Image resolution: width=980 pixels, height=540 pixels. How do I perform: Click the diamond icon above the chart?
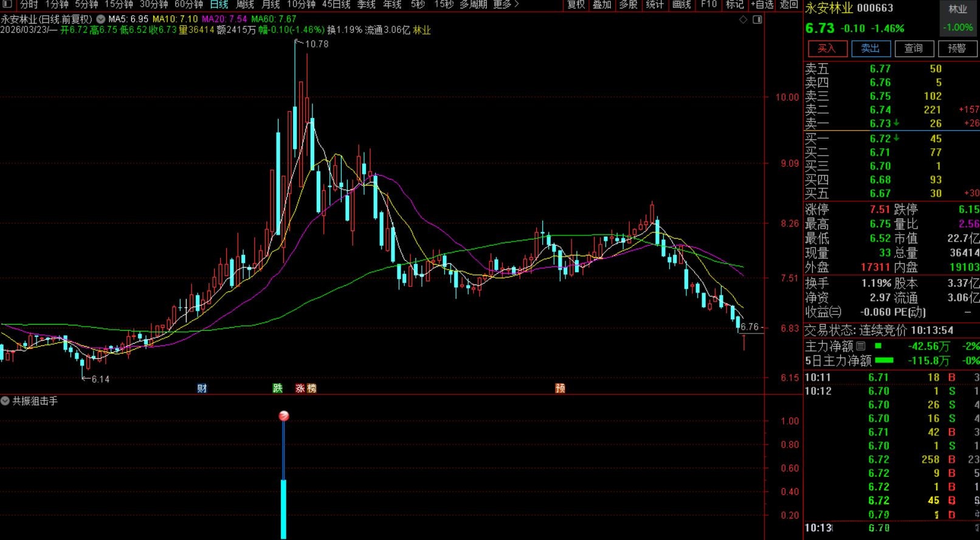click(743, 19)
